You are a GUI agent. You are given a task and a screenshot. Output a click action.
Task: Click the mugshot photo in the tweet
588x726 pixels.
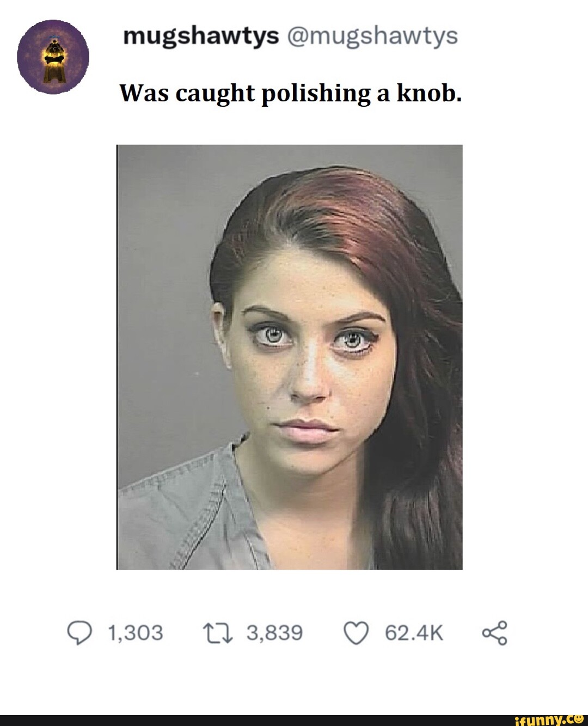294,357
